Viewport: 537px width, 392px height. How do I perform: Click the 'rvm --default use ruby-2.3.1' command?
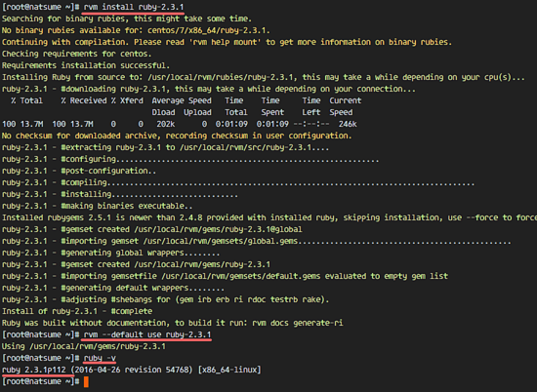[147, 334]
